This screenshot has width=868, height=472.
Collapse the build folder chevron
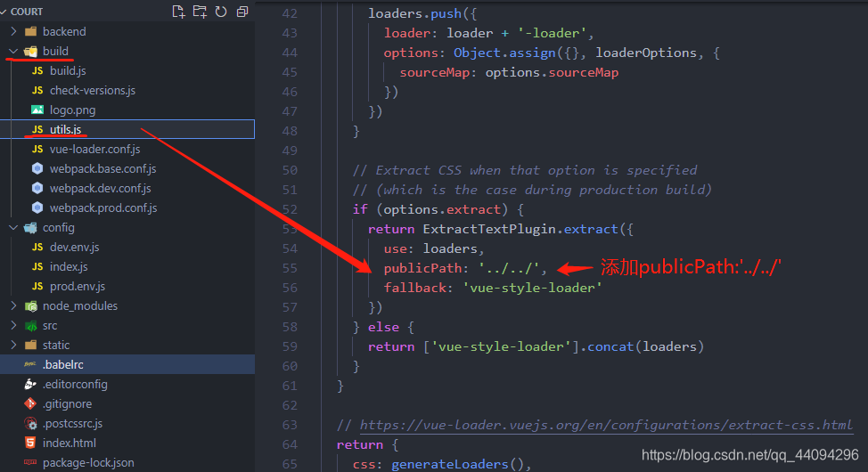click(14, 52)
